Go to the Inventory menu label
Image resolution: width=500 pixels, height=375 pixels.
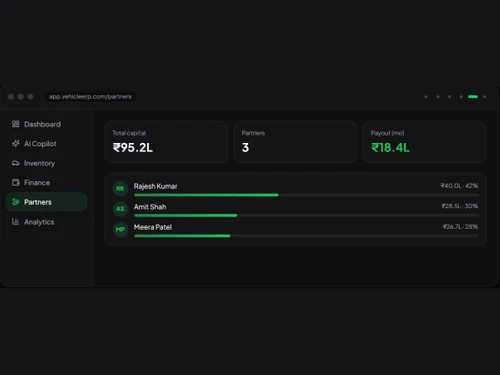[x=39, y=163]
